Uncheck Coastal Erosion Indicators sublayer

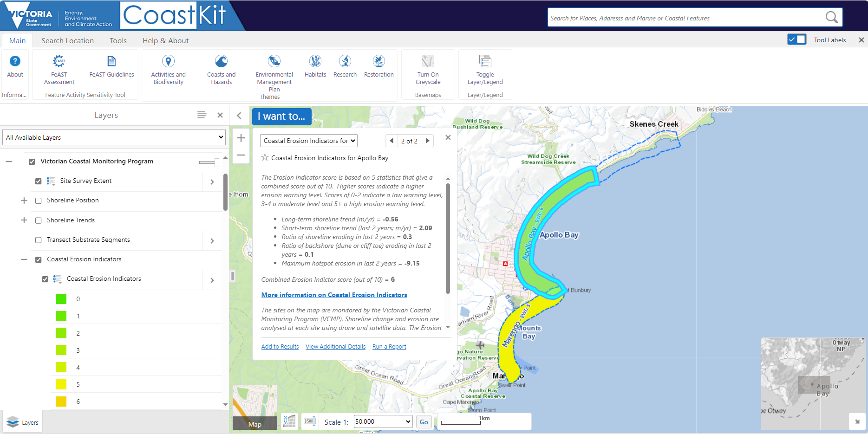tap(45, 279)
